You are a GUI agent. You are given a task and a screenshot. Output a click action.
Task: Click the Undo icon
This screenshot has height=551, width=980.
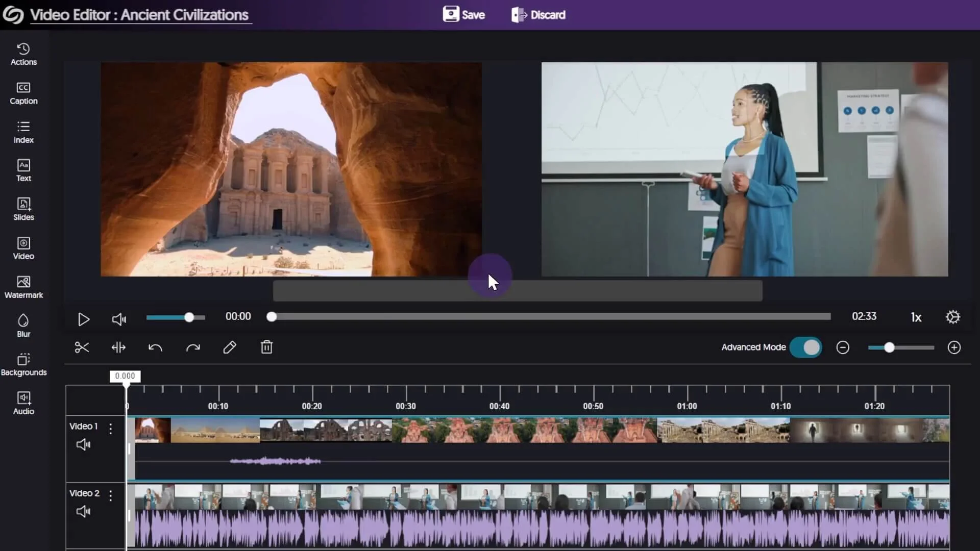pyautogui.click(x=155, y=347)
